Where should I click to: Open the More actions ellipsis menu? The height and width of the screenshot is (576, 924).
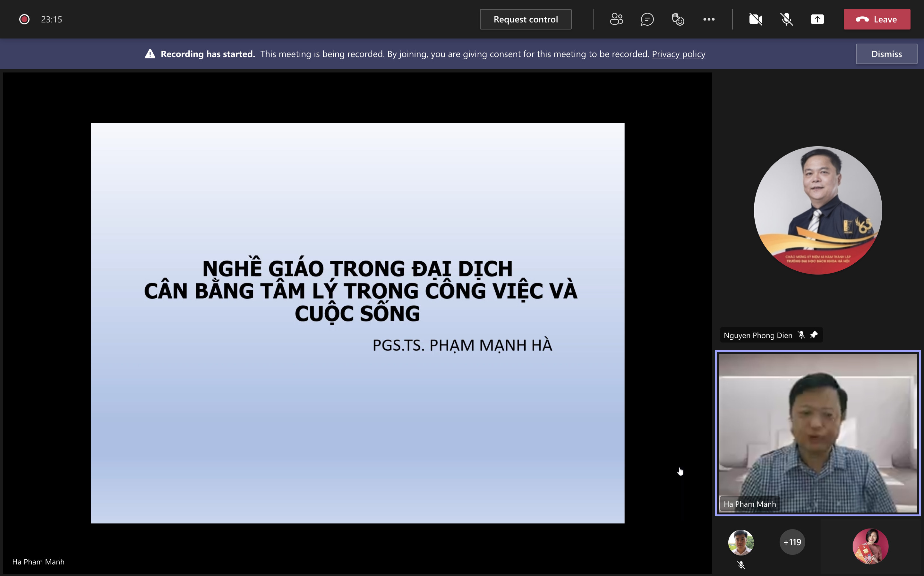pyautogui.click(x=709, y=19)
